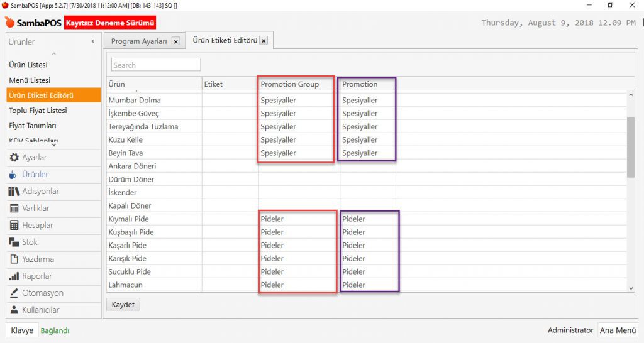Open Kullanıcılar user icon
644x343 pixels.
[x=14, y=310]
